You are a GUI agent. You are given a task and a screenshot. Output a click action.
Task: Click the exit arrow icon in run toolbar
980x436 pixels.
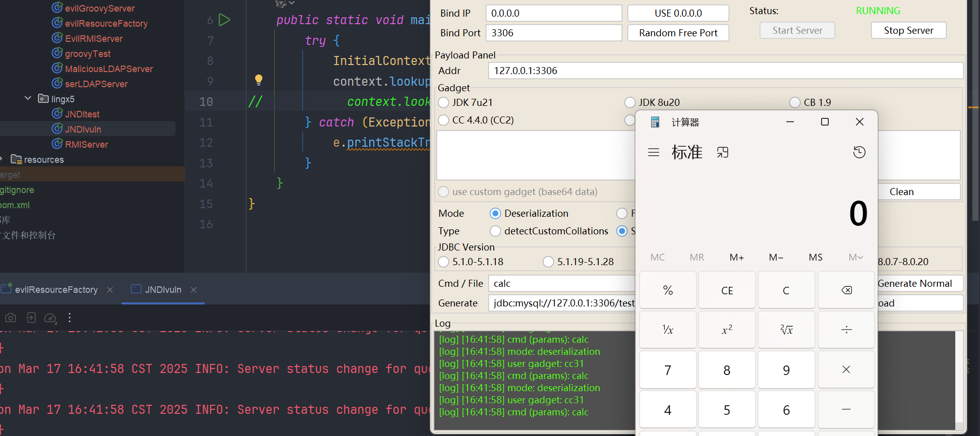pyautogui.click(x=31, y=318)
